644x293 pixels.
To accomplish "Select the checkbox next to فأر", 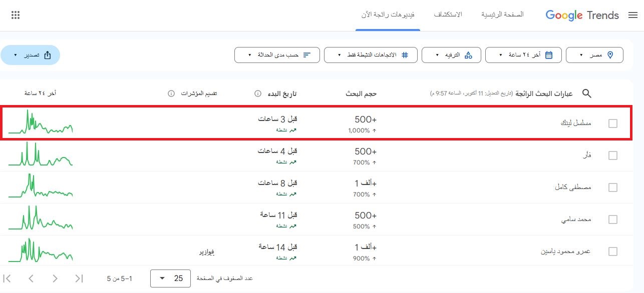I will [x=613, y=155].
